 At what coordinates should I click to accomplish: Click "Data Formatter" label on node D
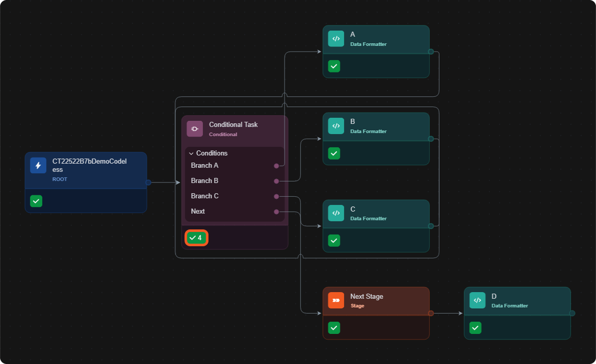pyautogui.click(x=510, y=306)
